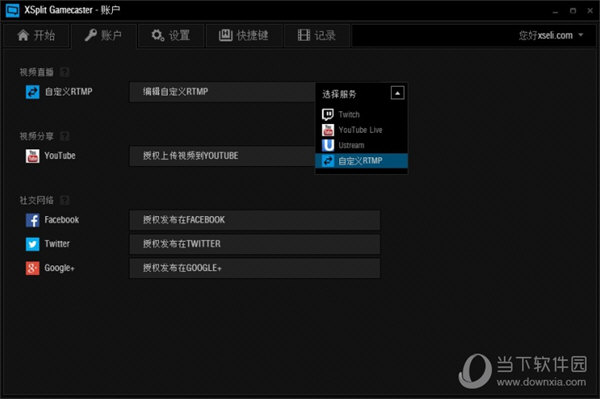Click the key icon on 账户 tab
This screenshot has height=399, width=600.
(91, 35)
